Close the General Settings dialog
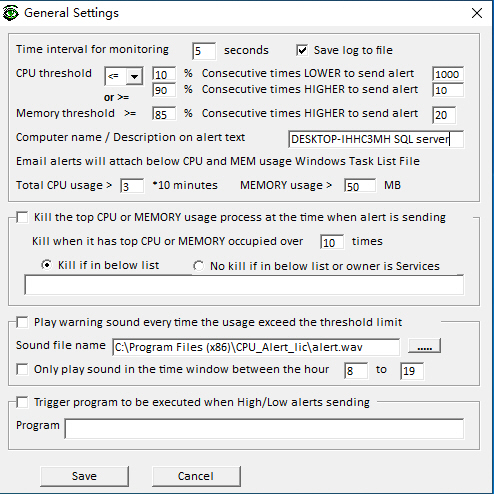Screen dimensions: 494x494 click(x=477, y=13)
